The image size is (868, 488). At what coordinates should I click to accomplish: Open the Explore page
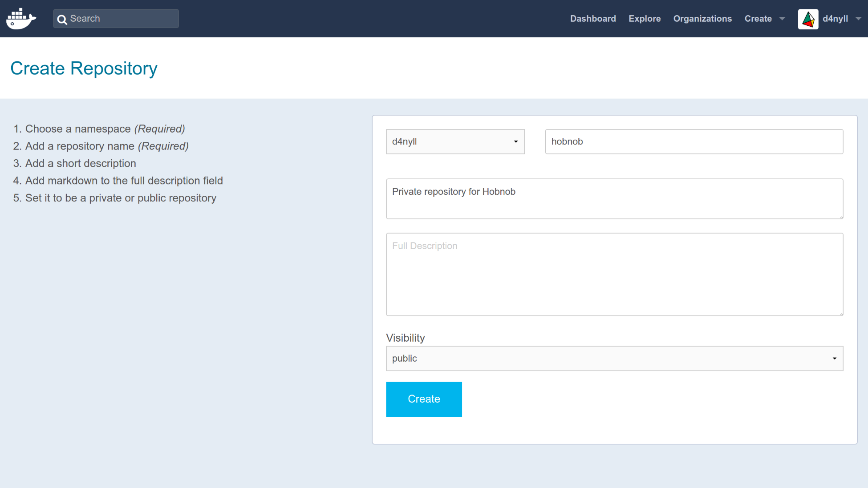(644, 19)
